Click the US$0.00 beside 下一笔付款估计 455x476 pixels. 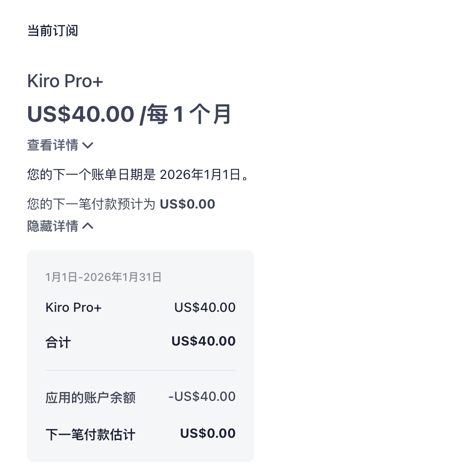point(208,433)
